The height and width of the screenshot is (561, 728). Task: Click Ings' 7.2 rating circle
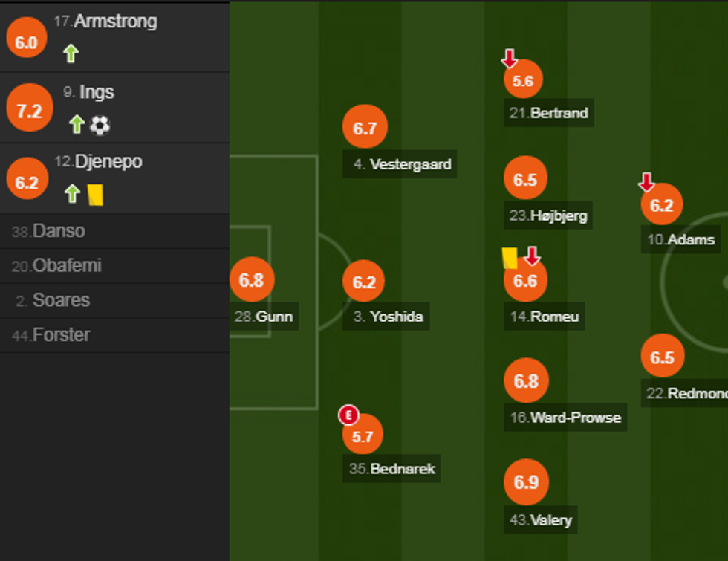point(29,111)
